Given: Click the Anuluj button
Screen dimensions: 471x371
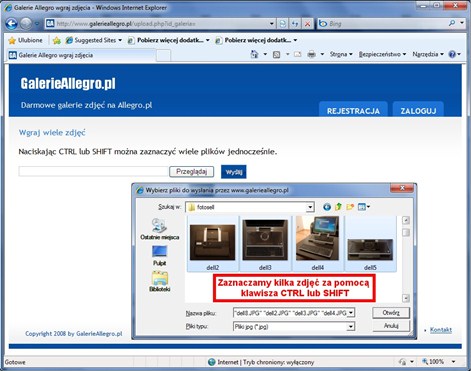Looking at the screenshot, I should point(391,326).
